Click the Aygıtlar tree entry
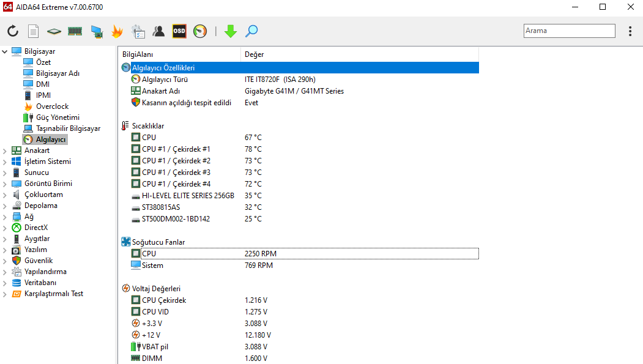Viewport: 643px width, 364px height. (x=37, y=239)
